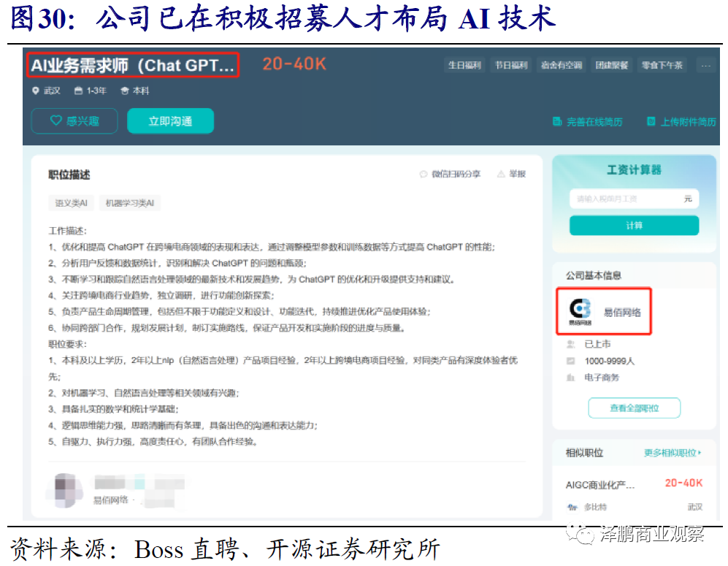Click the 1-3年 experience icon
Image resolution: width=728 pixels, height=566 pixels.
pyautogui.click(x=78, y=91)
